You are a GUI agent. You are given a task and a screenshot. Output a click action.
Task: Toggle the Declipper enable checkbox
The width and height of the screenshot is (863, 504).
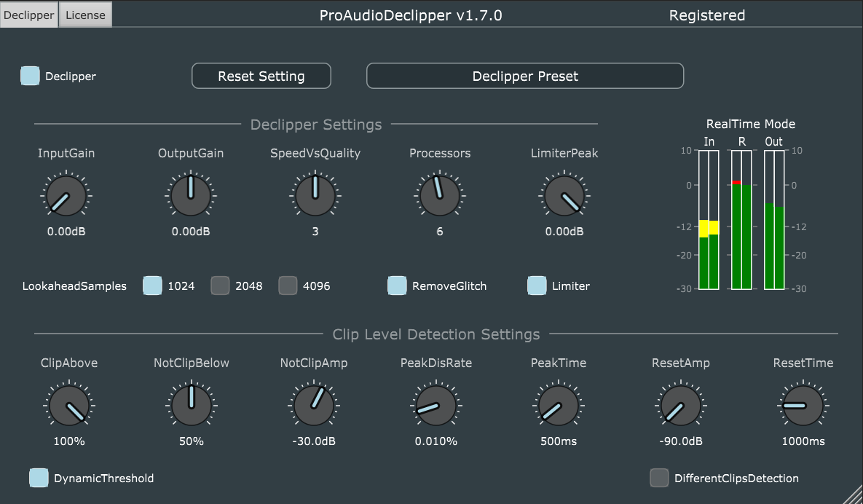coord(30,76)
